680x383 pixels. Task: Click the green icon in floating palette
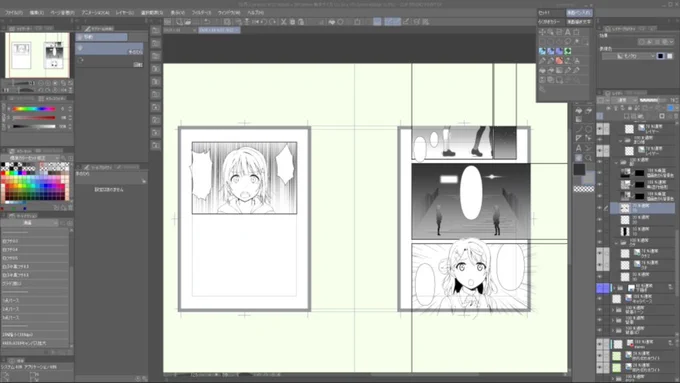coord(568,51)
